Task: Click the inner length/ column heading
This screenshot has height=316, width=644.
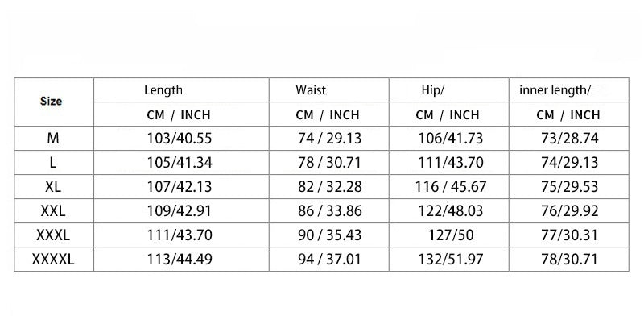Action: [555, 90]
